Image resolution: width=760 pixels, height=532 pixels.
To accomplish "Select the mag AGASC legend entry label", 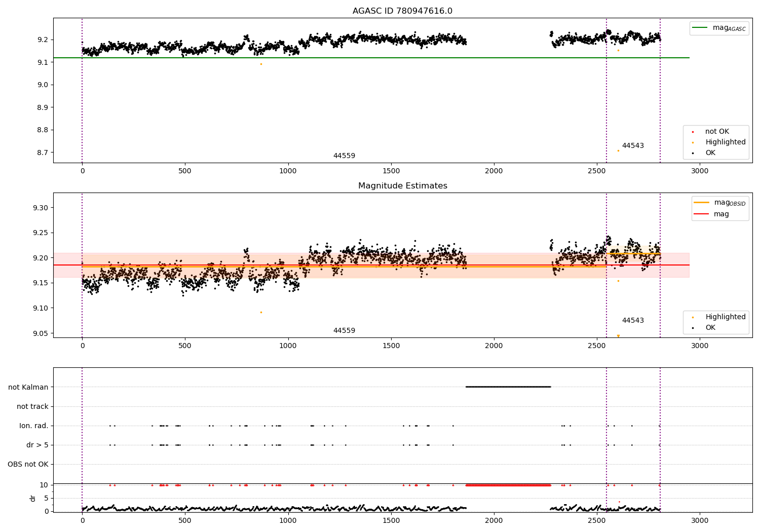I will click(729, 28).
